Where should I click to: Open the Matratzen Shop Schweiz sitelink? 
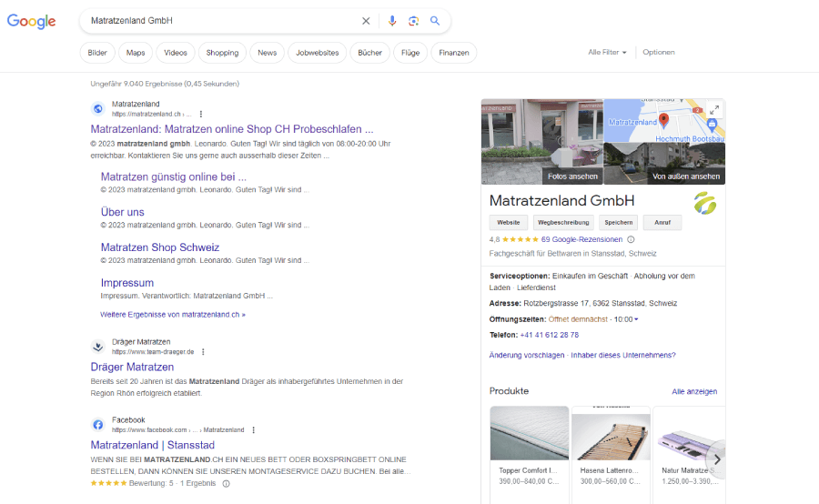pyautogui.click(x=160, y=247)
